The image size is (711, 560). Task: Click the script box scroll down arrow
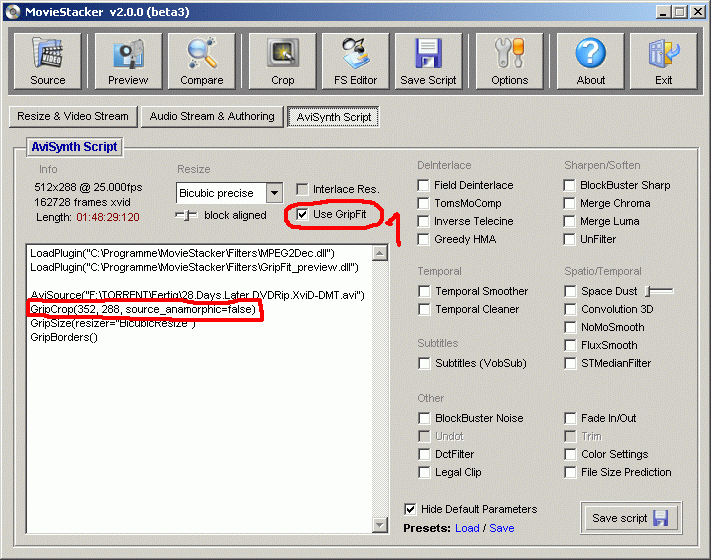pos(380,525)
